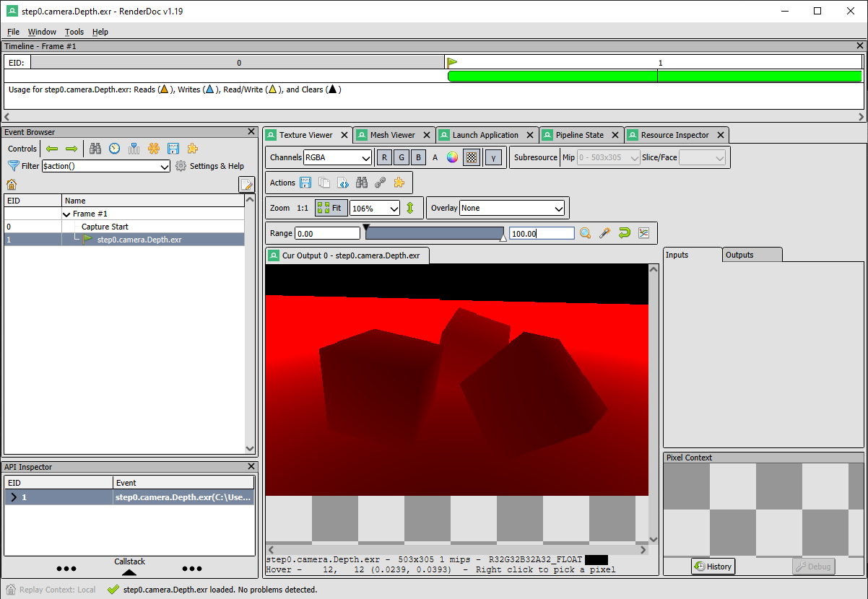Open the Tools menu

point(74,32)
